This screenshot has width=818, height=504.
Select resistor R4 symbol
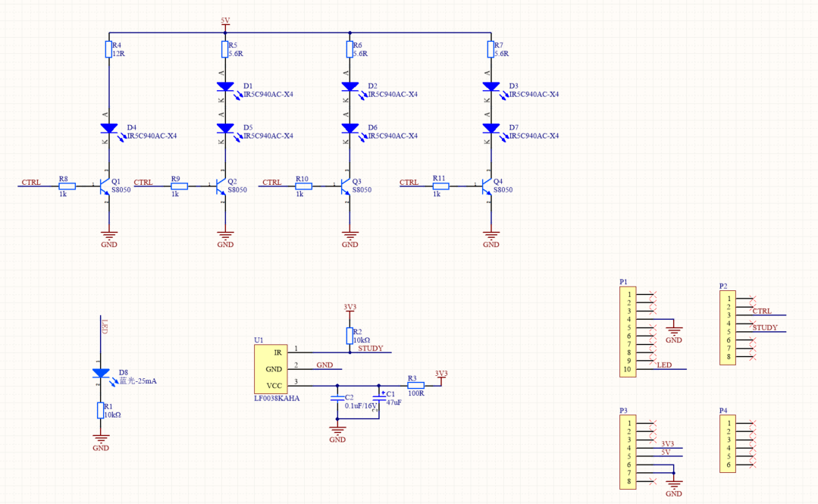pyautogui.click(x=108, y=49)
